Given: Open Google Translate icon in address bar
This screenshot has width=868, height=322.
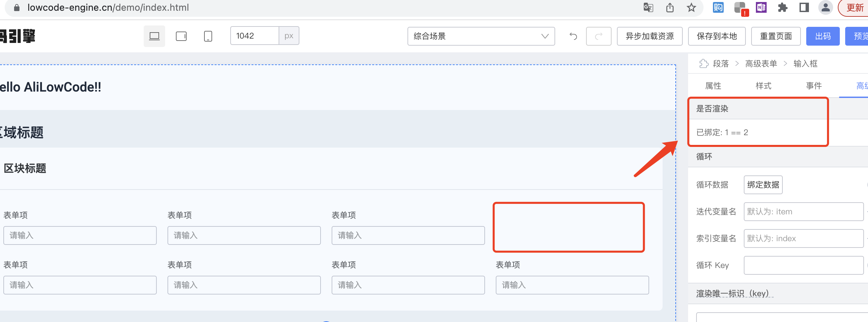Looking at the screenshot, I should click(648, 7).
